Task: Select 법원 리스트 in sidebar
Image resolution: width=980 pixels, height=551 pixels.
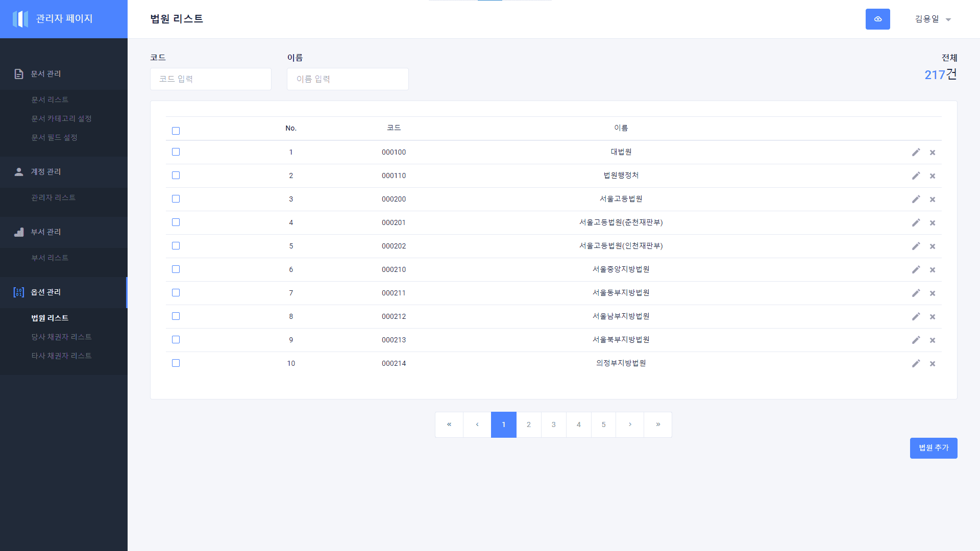Action: pyautogui.click(x=50, y=318)
